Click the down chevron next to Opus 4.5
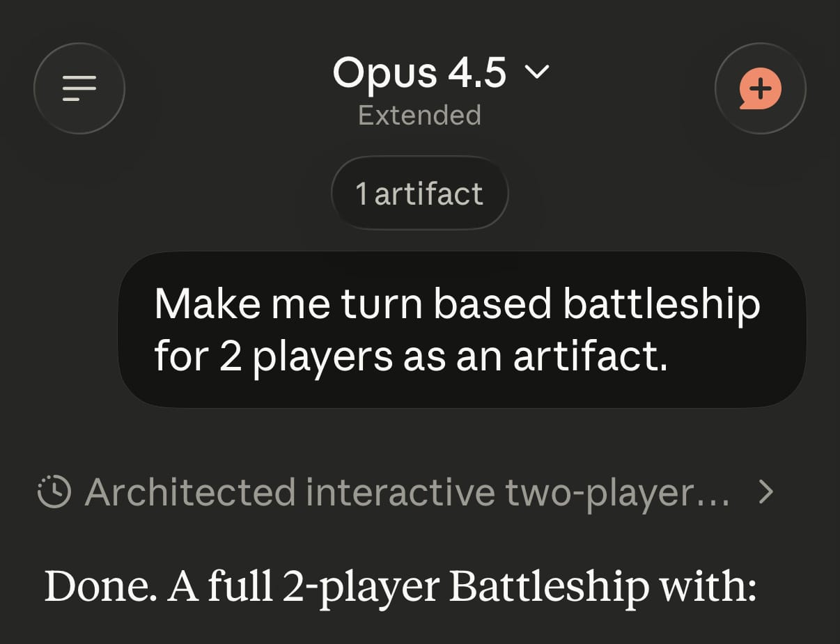 pos(536,71)
